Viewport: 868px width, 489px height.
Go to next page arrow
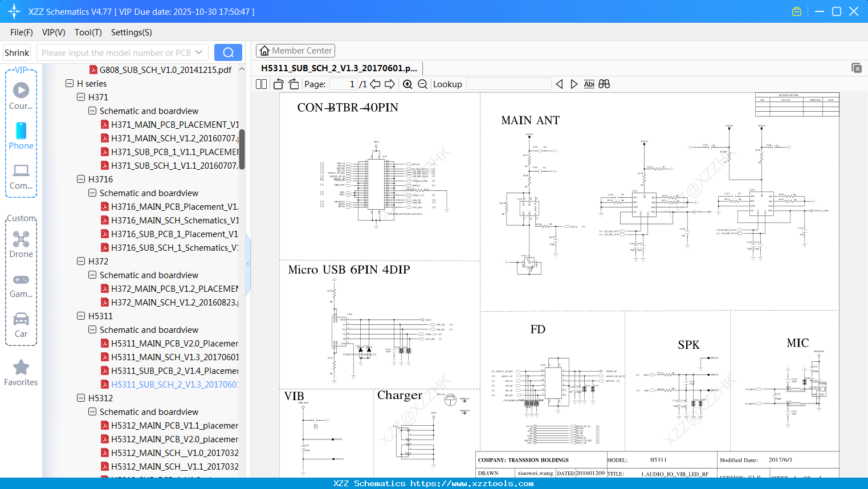point(390,84)
